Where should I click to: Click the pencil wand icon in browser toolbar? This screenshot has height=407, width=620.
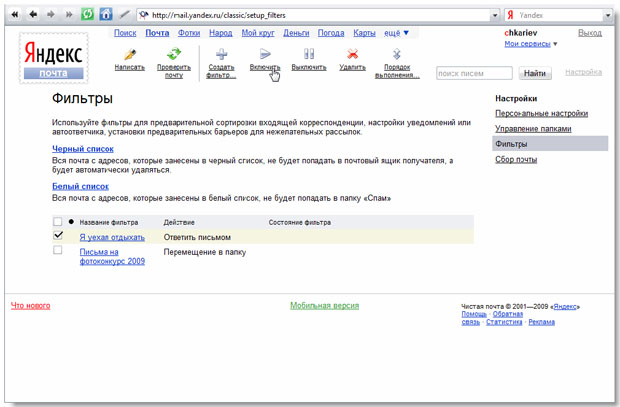point(125,15)
